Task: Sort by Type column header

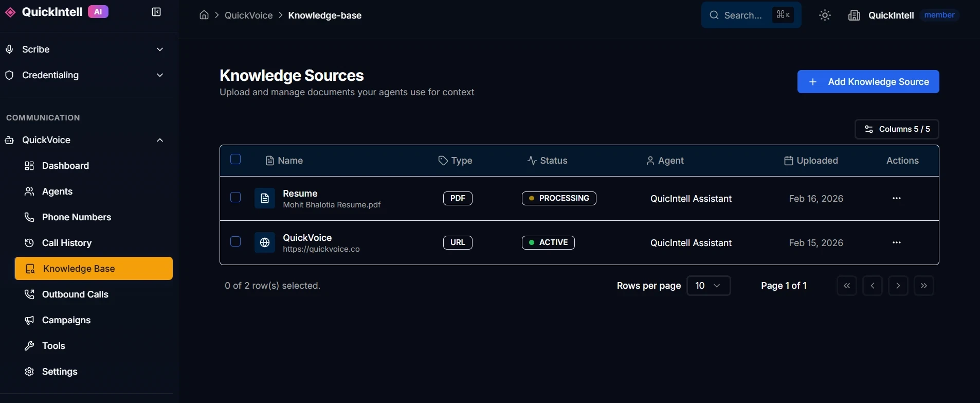Action: click(x=455, y=161)
